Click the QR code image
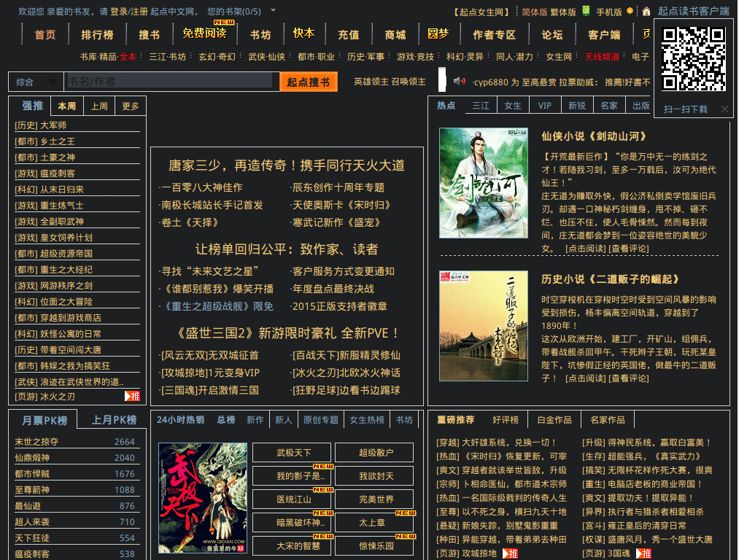Screen dimensions: 747x560 (x=694, y=58)
